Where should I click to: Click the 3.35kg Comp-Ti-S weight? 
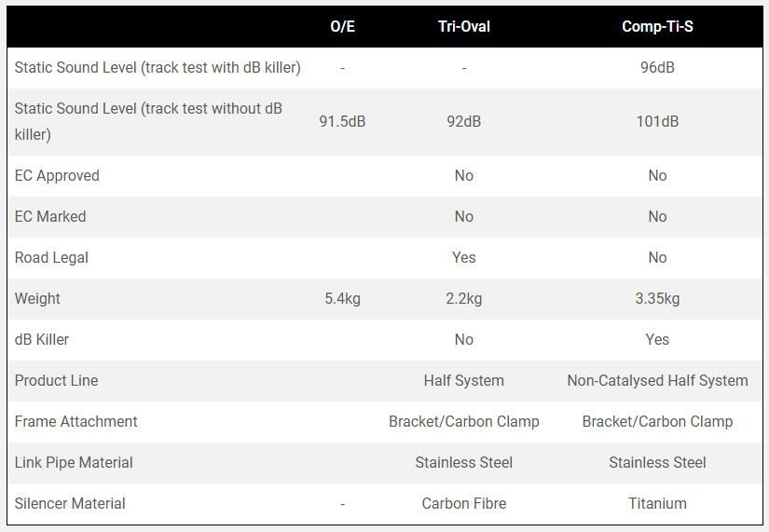click(x=657, y=298)
